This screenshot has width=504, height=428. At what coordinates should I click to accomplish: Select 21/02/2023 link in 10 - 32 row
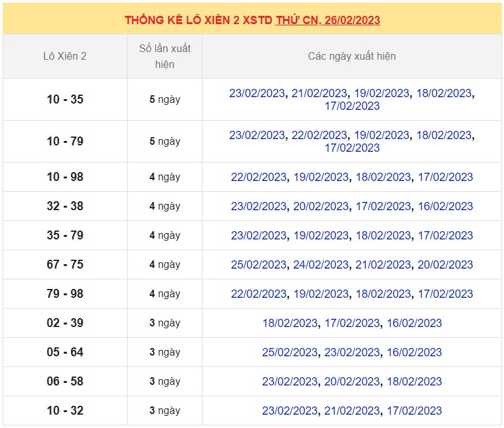[352, 411]
